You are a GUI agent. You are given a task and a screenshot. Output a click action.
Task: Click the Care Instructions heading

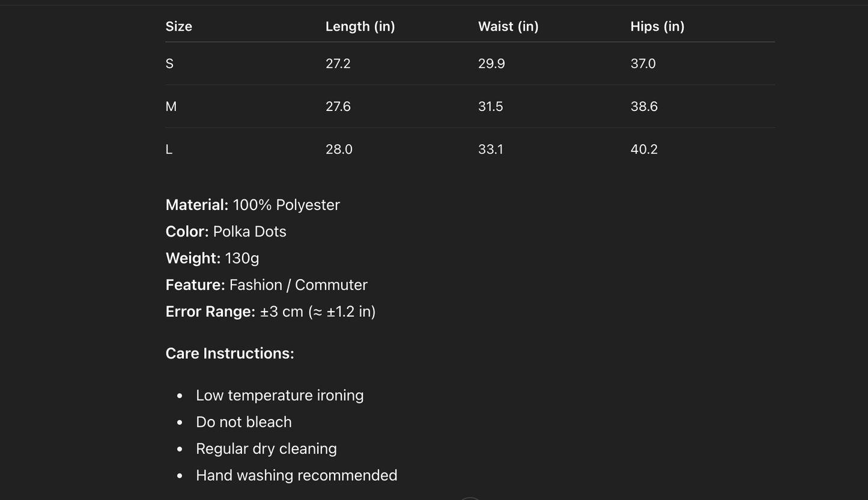point(229,354)
